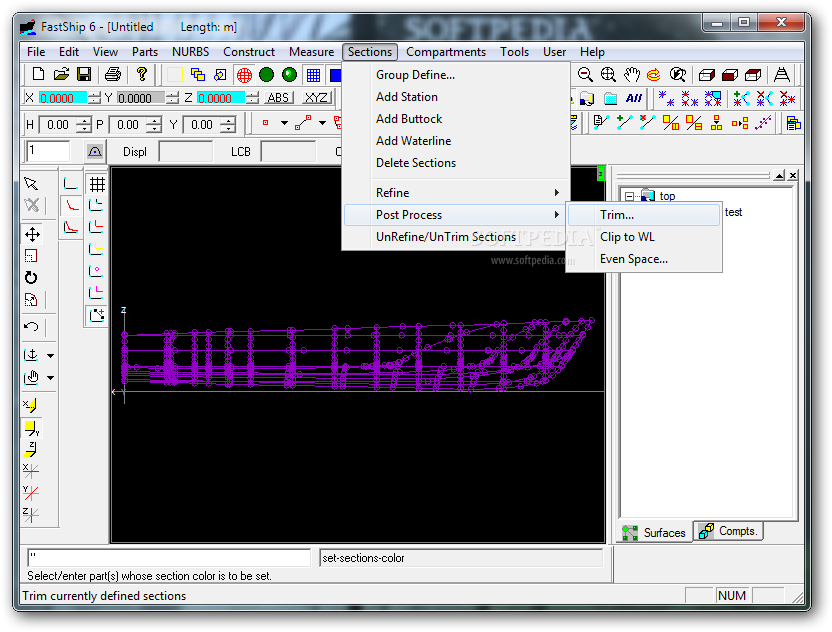Toggle the ABS coordinate mode button
This screenshot has height=632, width=832.
[278, 98]
